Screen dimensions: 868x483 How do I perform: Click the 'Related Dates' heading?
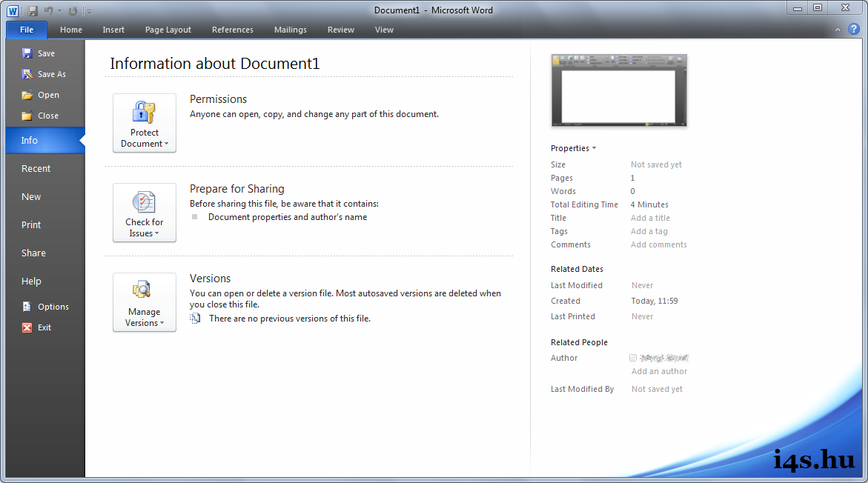click(x=577, y=269)
